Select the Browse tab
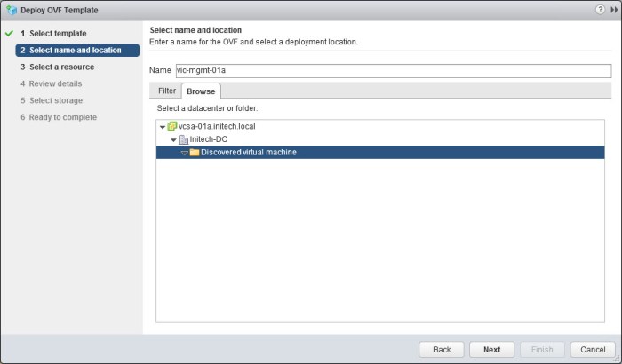 tap(200, 91)
